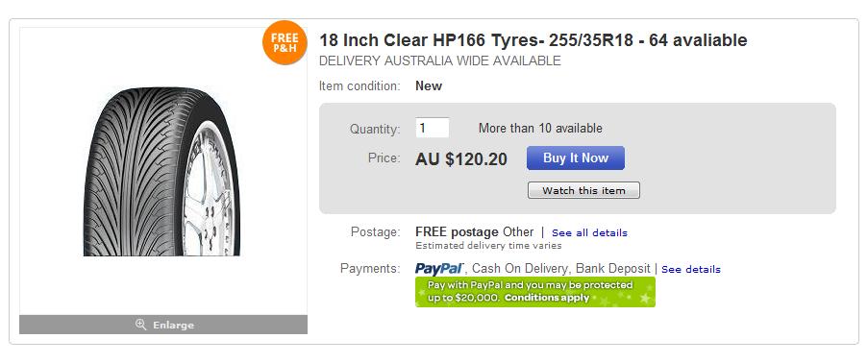The height and width of the screenshot is (363, 868).
Task: Click the Buy It Now button
Action: (575, 158)
